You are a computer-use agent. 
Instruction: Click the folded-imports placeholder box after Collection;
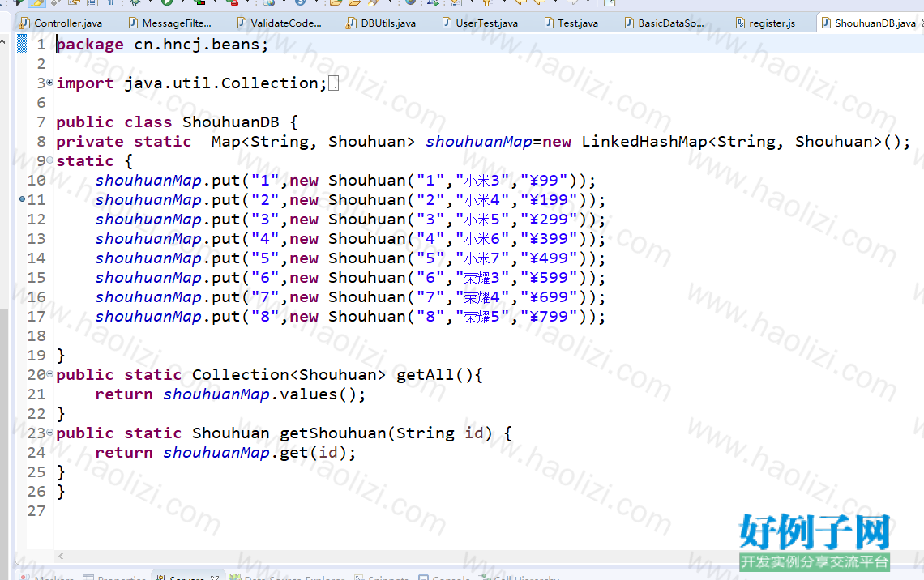pos(334,83)
